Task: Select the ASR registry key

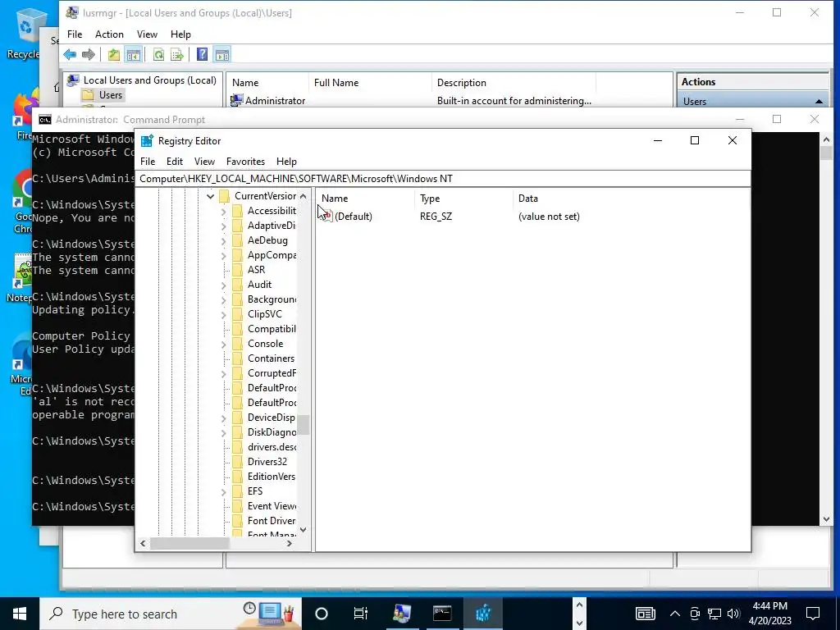Action: point(256,270)
